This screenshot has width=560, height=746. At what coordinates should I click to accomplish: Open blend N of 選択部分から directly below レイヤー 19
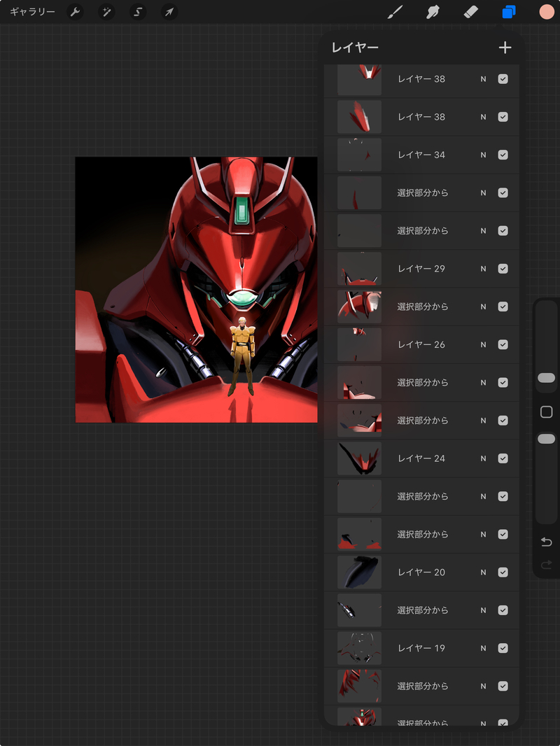(484, 686)
